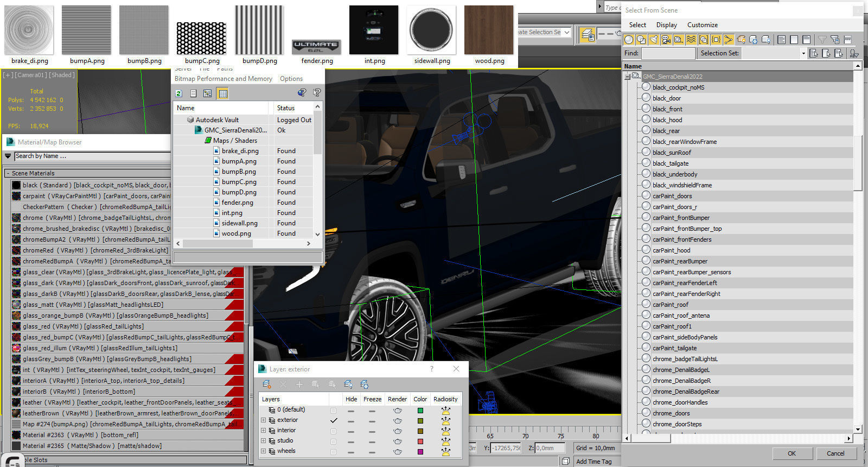Click Select Invert icon in Select From Scene
The height and width of the screenshot is (467, 868).
807,39
